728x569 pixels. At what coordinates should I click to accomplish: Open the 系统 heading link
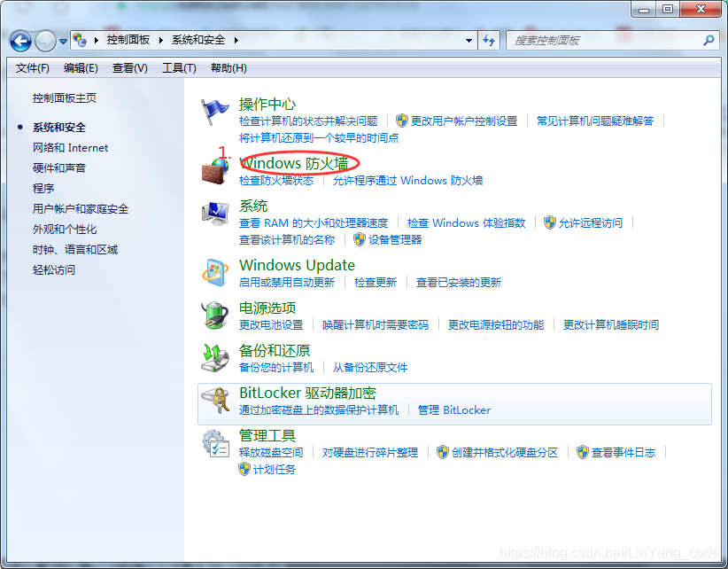pyautogui.click(x=253, y=206)
